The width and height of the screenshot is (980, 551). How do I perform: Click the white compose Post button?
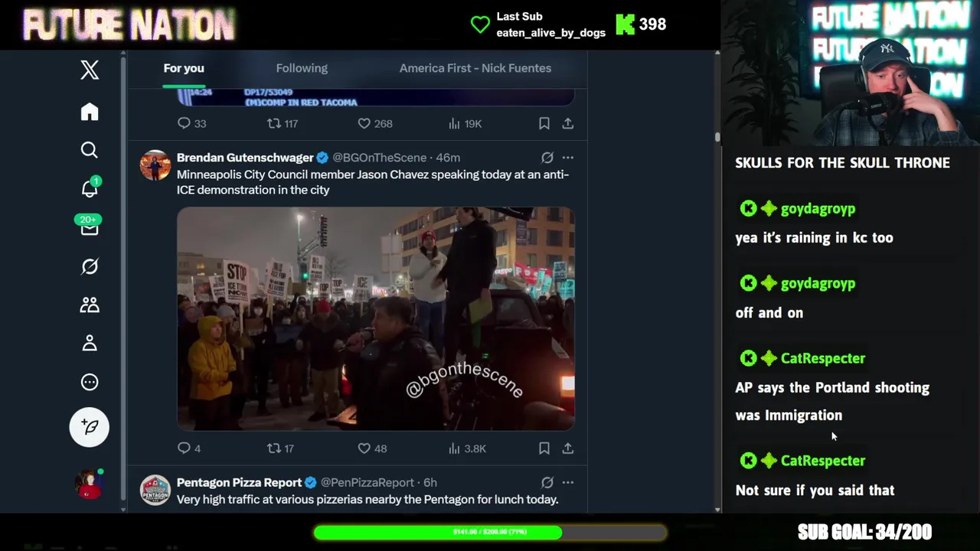[x=90, y=426]
